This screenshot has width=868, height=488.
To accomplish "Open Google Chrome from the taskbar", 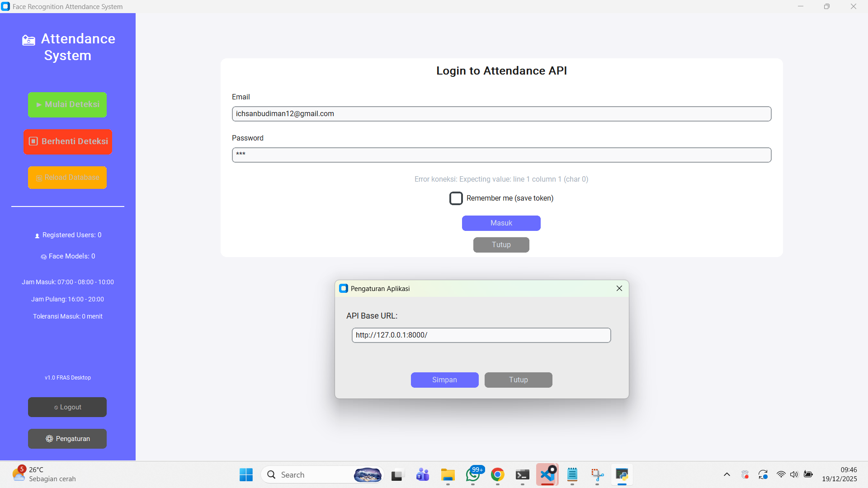I will click(497, 475).
